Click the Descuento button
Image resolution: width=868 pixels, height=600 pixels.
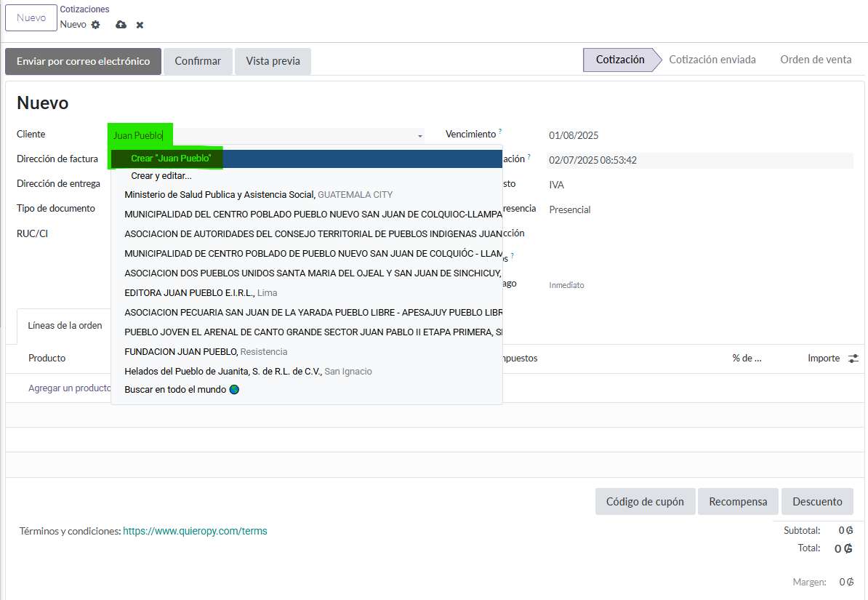[x=817, y=502]
